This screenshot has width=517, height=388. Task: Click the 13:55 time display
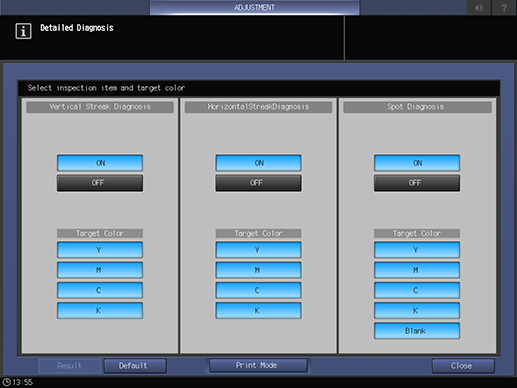23,382
